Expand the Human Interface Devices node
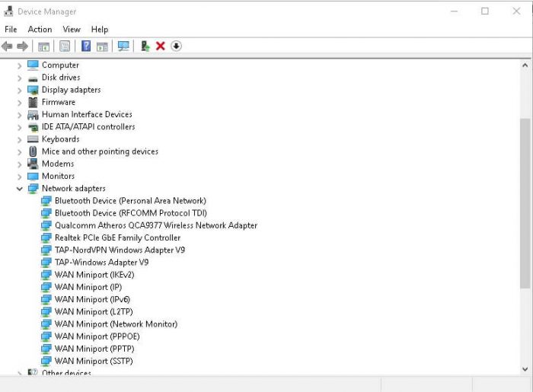533x392 pixels. pos(19,115)
